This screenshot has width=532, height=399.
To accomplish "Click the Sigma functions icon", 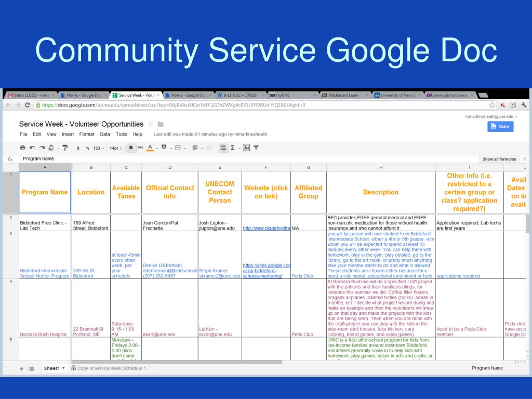I will point(233,148).
